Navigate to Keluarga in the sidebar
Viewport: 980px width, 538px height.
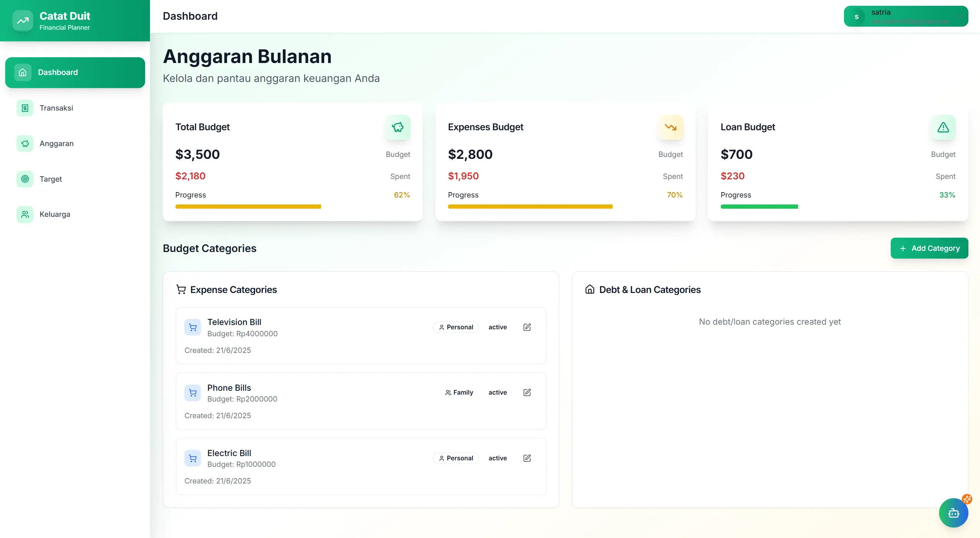(55, 215)
